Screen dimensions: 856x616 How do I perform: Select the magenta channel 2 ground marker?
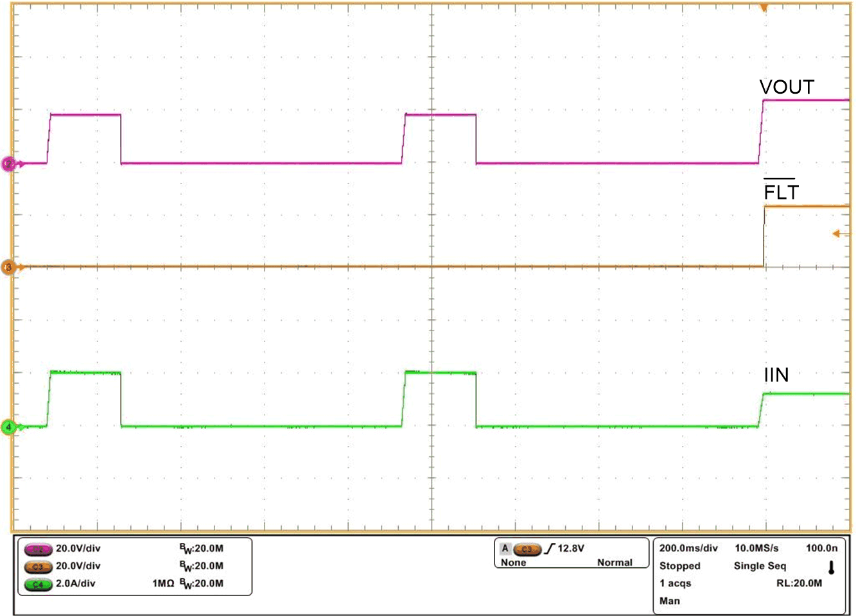[10, 164]
